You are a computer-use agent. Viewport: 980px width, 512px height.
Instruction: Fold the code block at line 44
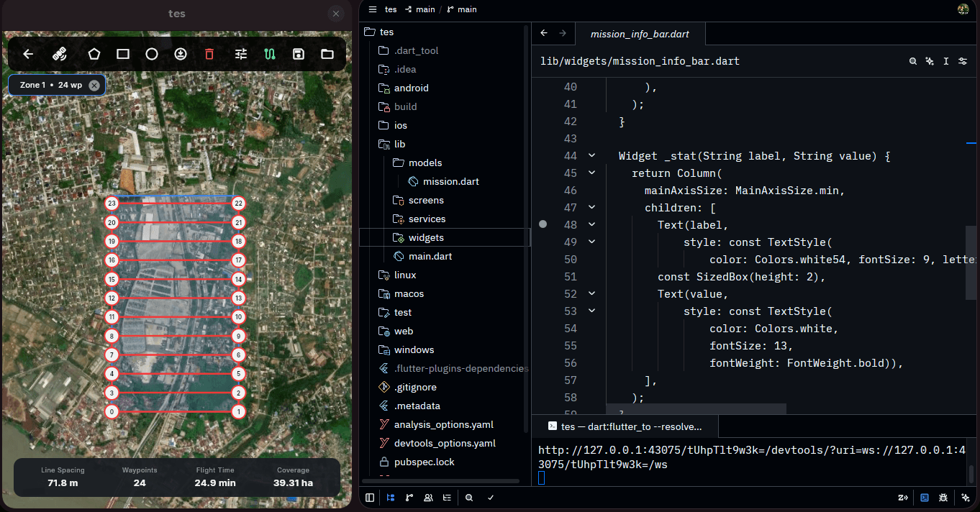coord(591,155)
